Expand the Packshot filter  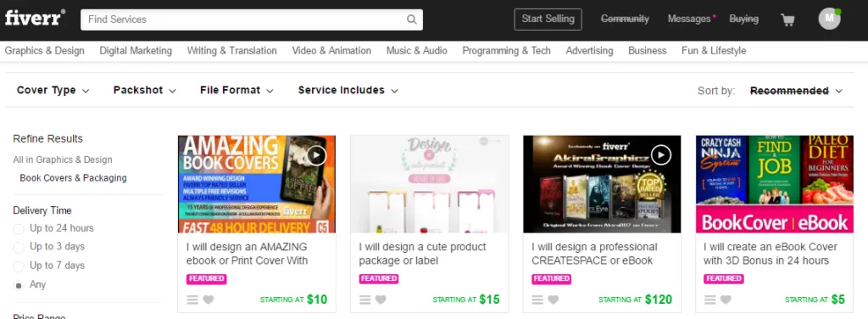(x=144, y=90)
